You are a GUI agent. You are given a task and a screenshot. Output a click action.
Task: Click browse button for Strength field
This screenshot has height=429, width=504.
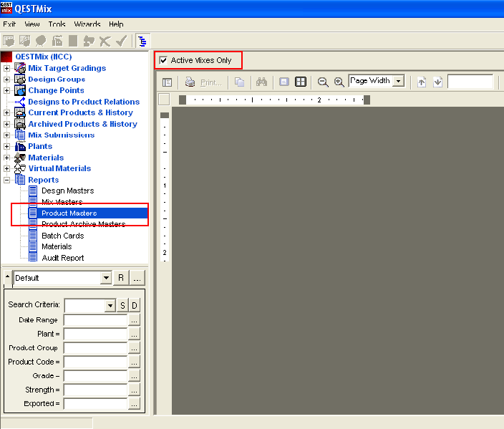(134, 390)
